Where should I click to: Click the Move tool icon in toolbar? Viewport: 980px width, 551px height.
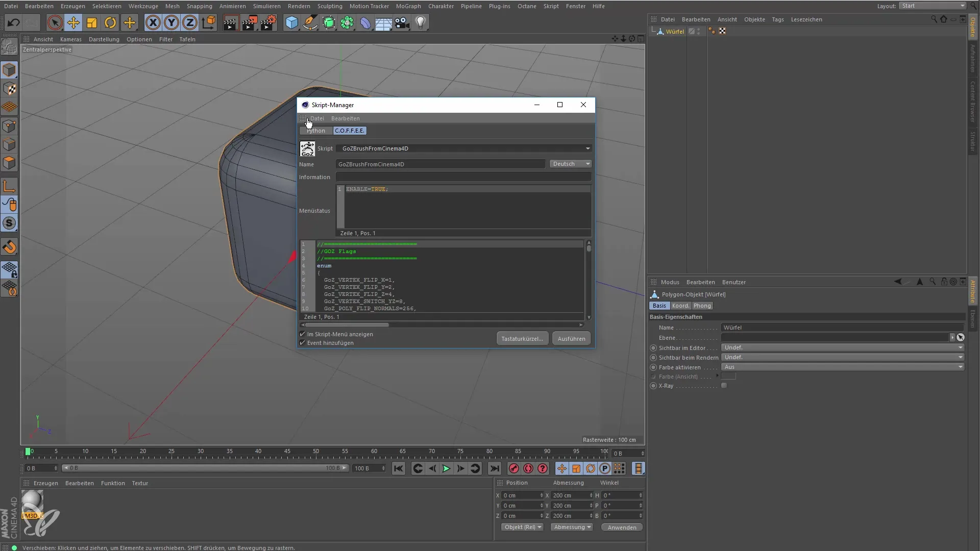(73, 22)
